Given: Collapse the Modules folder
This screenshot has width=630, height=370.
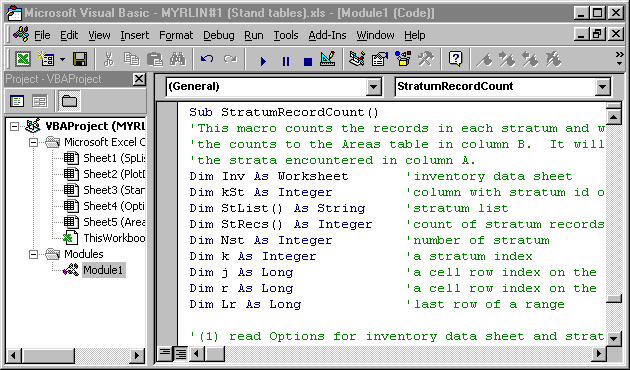Looking at the screenshot, I should pos(34,254).
